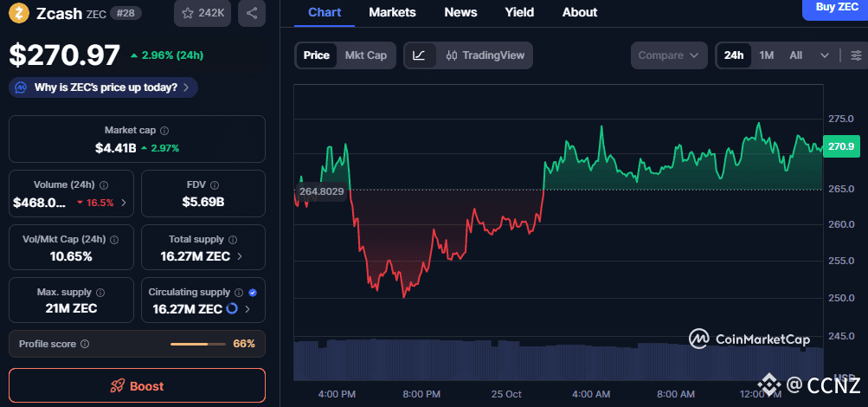868x407 pixels.
Task: Click the share icon button
Action: click(252, 13)
